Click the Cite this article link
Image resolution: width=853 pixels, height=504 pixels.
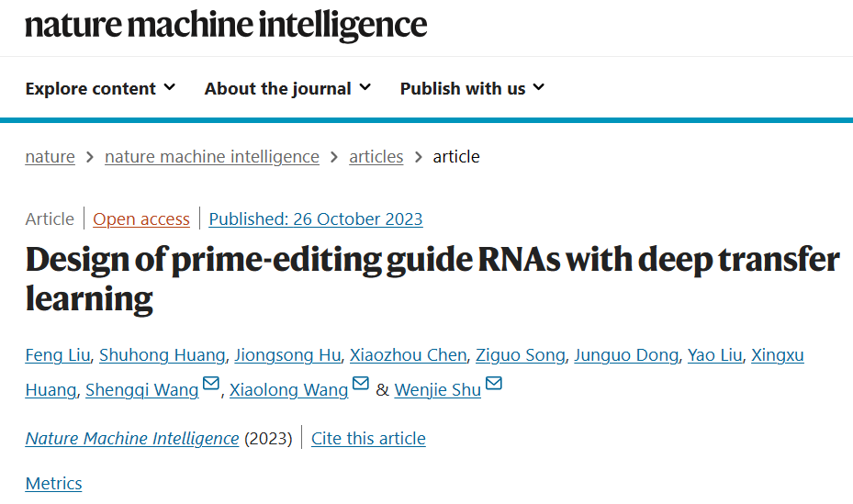coord(368,438)
